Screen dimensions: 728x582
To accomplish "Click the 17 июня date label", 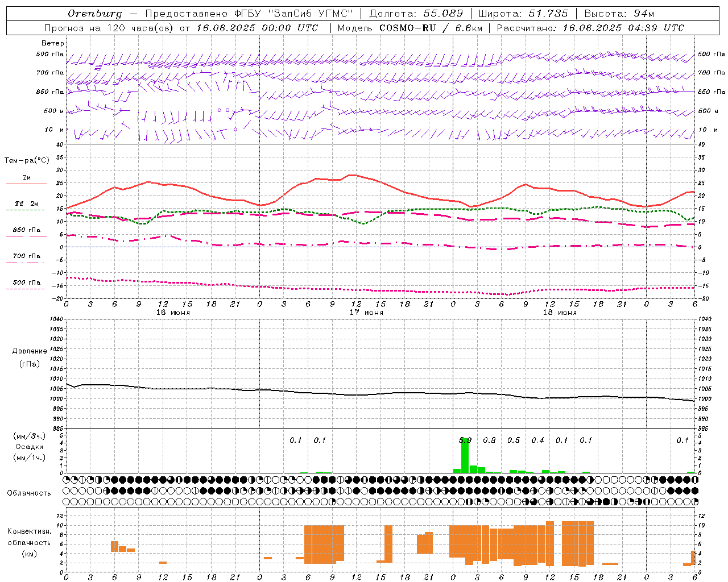I will pos(366,313).
